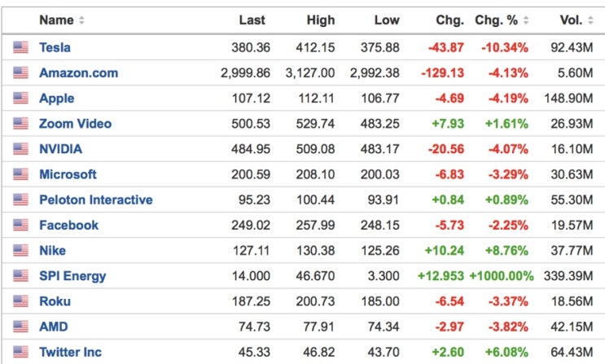Select Microsoft's change percent -3.29%
The height and width of the screenshot is (364, 605).
[x=508, y=174]
